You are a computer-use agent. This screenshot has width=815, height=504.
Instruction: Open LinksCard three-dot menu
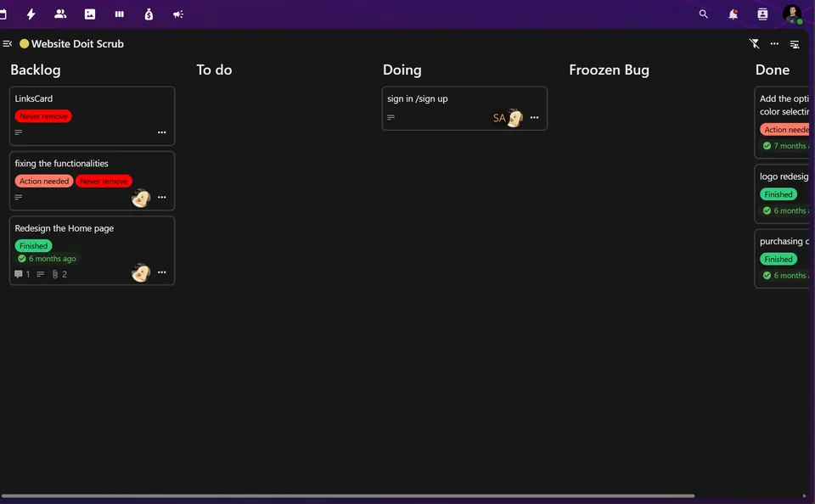161,132
